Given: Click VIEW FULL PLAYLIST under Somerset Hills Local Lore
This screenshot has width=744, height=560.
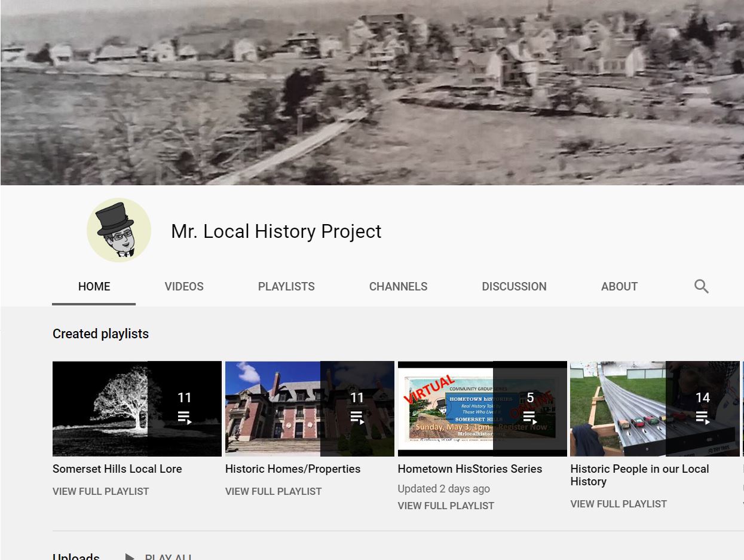Looking at the screenshot, I should (x=100, y=491).
